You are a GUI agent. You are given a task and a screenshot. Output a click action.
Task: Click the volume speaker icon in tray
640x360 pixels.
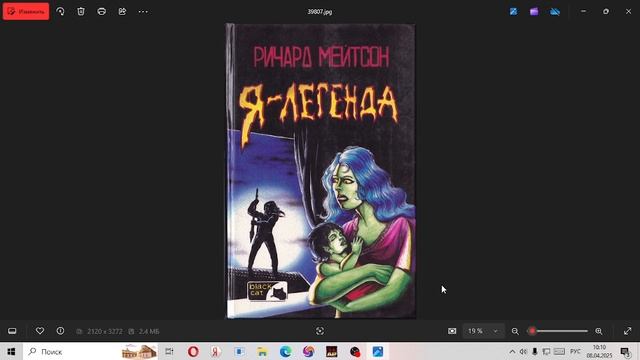[x=523, y=351]
